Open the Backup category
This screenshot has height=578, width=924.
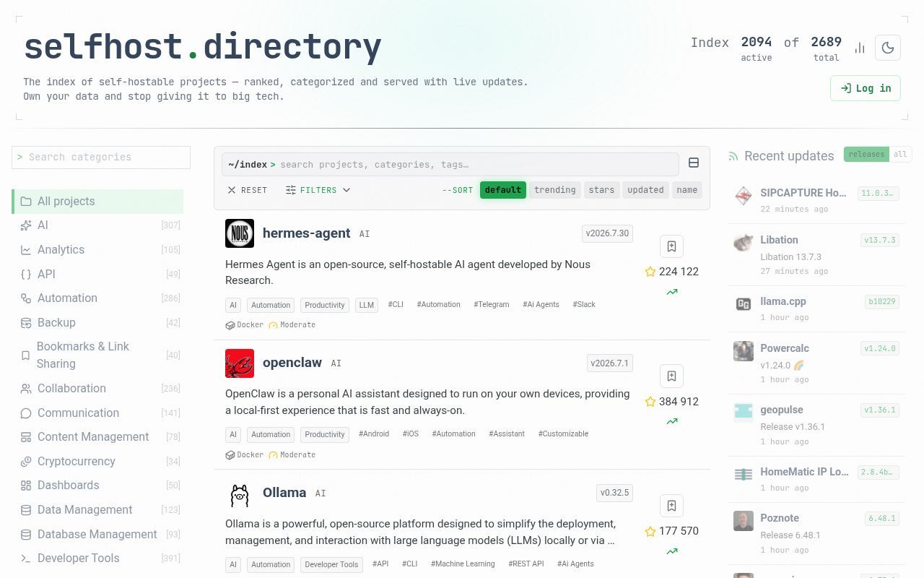pos(97,322)
